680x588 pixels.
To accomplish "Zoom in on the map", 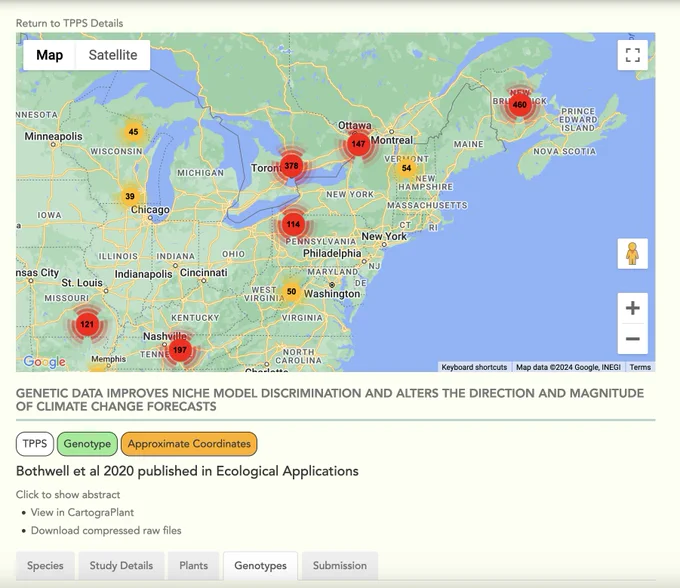I will coord(632,308).
